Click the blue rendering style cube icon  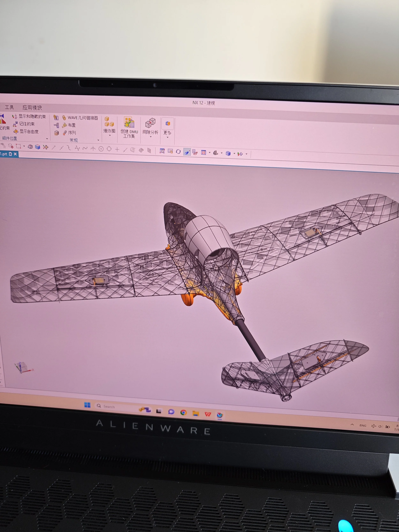[228, 153]
